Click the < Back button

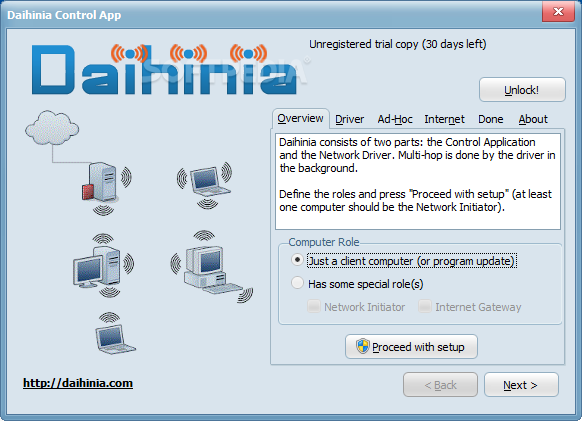(x=440, y=385)
